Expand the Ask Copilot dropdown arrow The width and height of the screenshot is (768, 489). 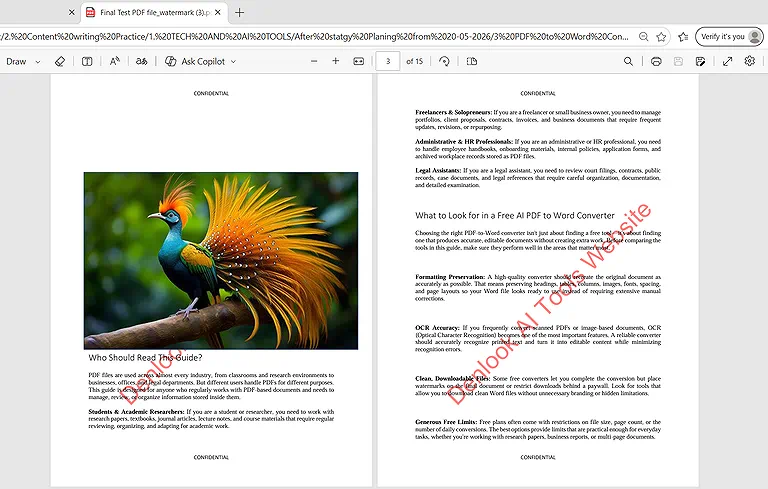233,62
